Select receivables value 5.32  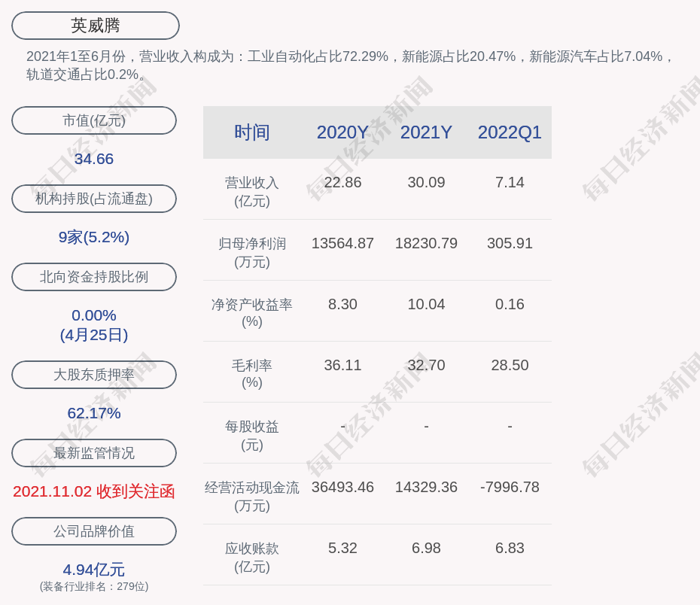342,548
